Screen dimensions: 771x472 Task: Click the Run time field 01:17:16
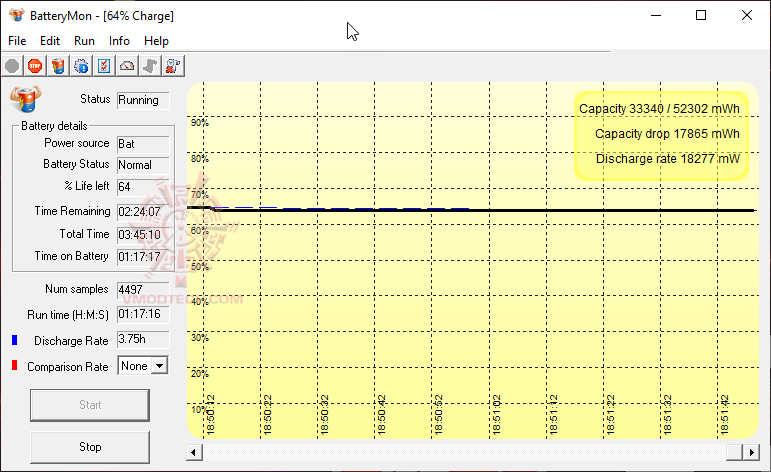143,314
